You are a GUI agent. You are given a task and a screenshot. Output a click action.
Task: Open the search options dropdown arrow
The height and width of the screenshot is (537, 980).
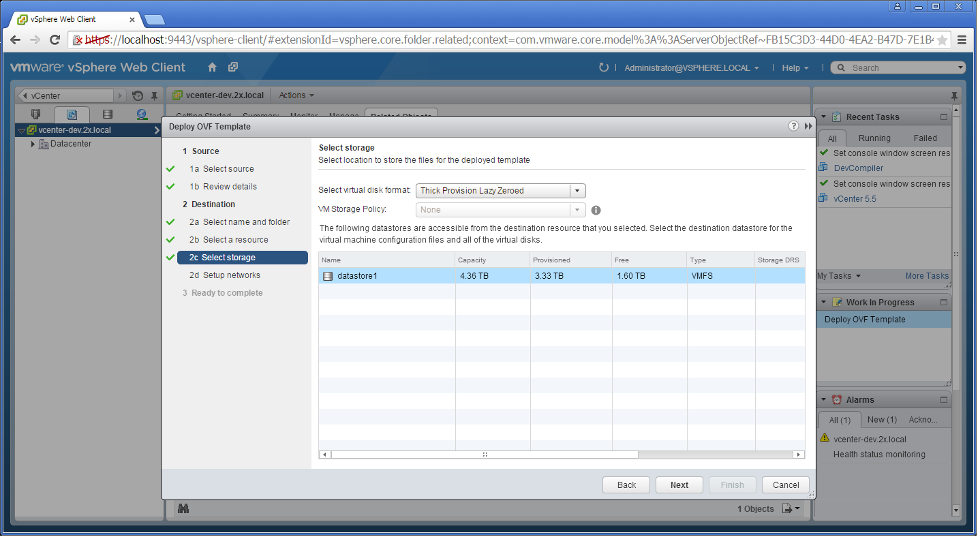961,67
